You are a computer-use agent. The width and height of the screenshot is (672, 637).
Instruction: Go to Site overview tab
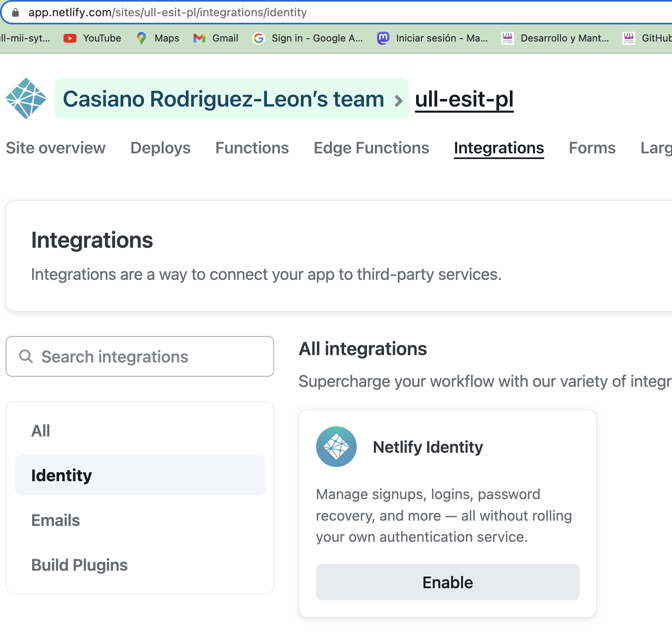coord(56,148)
